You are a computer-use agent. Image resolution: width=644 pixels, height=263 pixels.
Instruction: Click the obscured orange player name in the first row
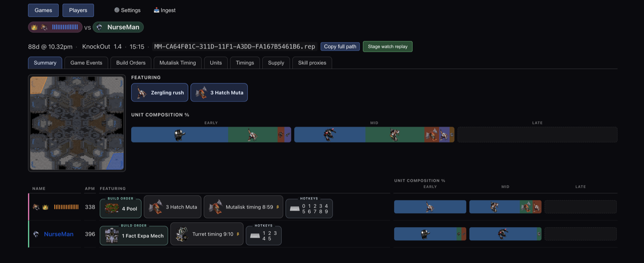point(66,207)
